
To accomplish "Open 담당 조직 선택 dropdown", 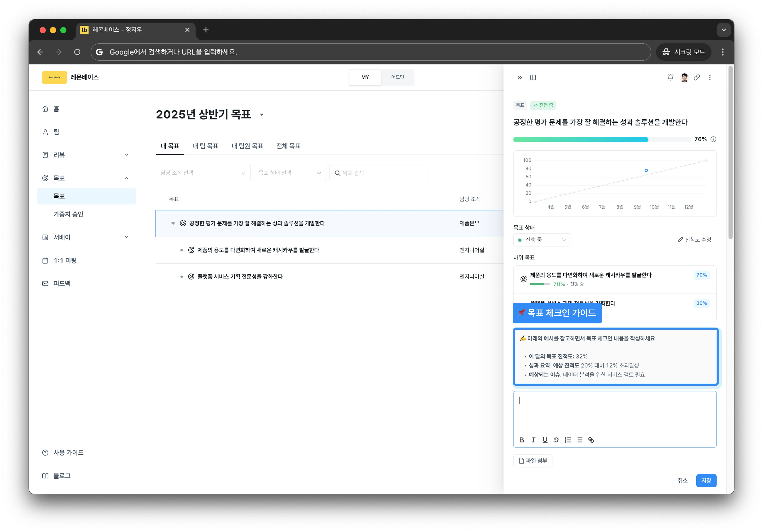I will [203, 173].
